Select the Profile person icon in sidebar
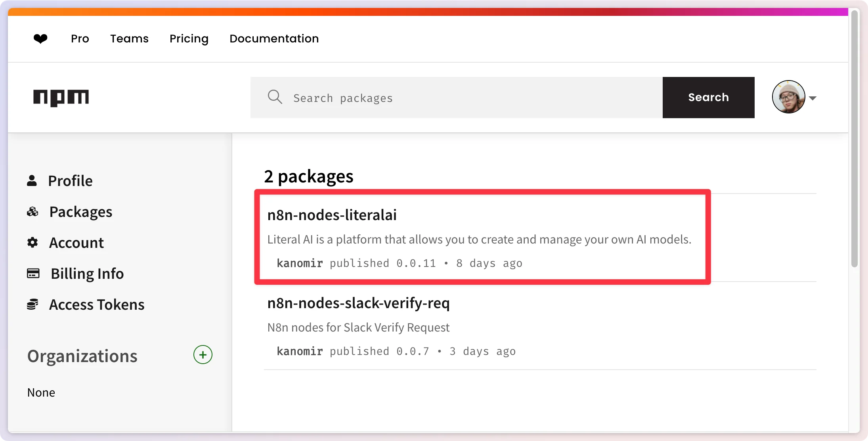Image resolution: width=868 pixels, height=441 pixels. pos(32,180)
